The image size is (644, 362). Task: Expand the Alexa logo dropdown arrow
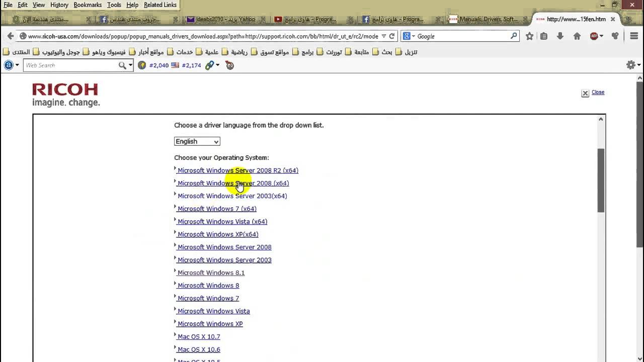click(17, 65)
